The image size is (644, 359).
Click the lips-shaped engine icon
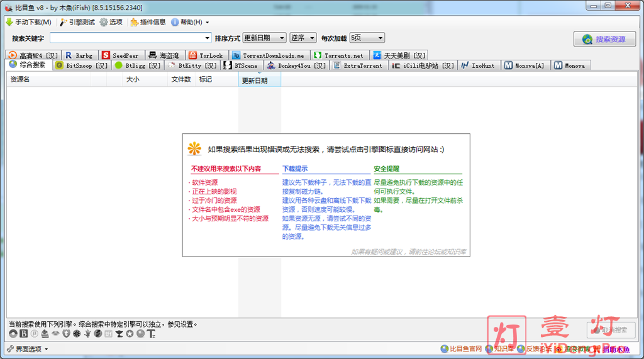click(x=55, y=333)
